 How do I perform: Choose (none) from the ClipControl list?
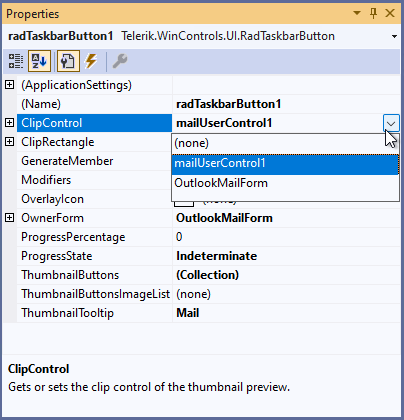coord(285,143)
